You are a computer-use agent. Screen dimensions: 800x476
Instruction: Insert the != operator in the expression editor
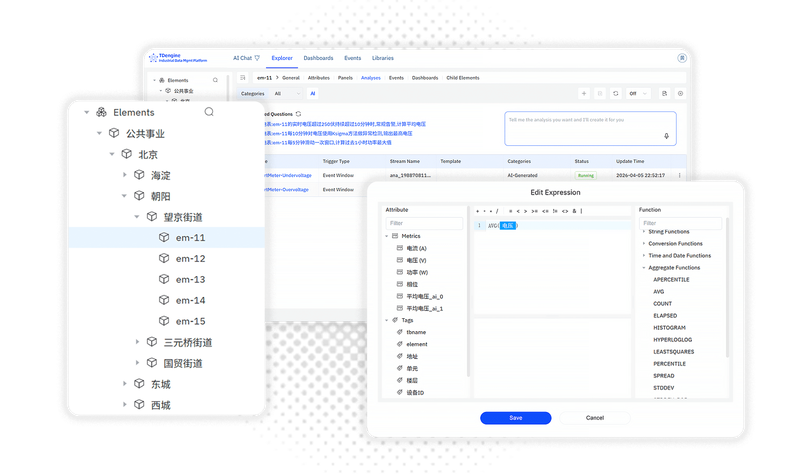pyautogui.click(x=555, y=211)
